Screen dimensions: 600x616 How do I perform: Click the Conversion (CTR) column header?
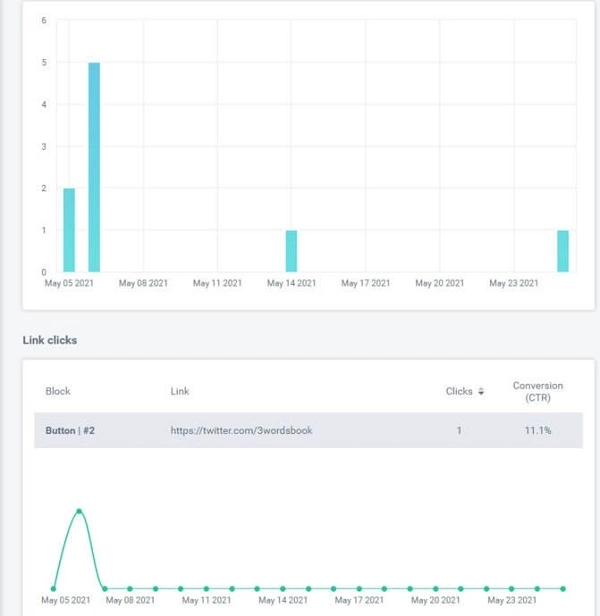537,391
